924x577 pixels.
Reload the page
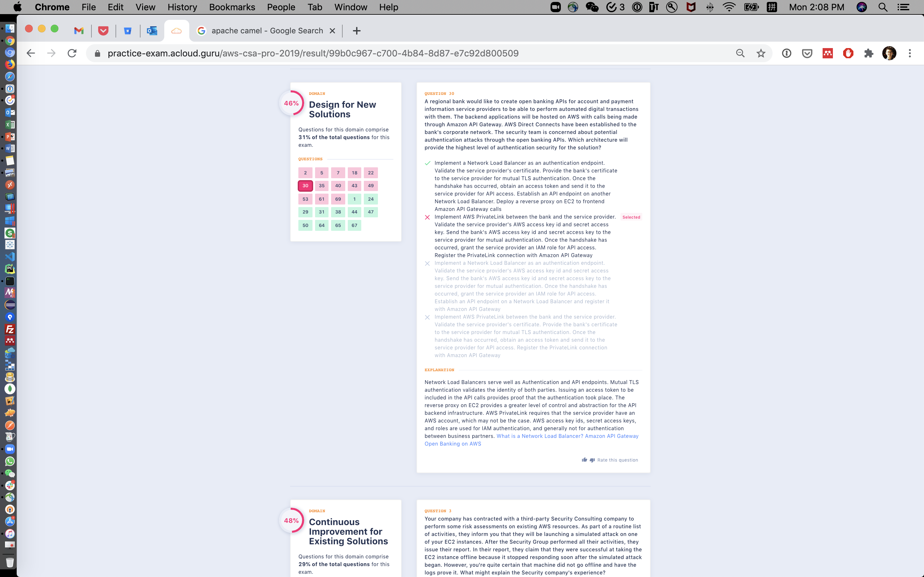72,54
